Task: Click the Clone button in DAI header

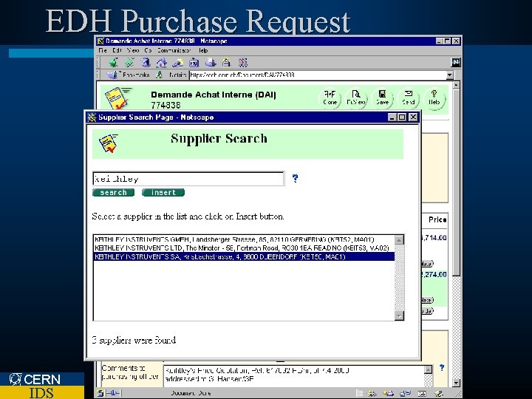Action: pyautogui.click(x=330, y=98)
